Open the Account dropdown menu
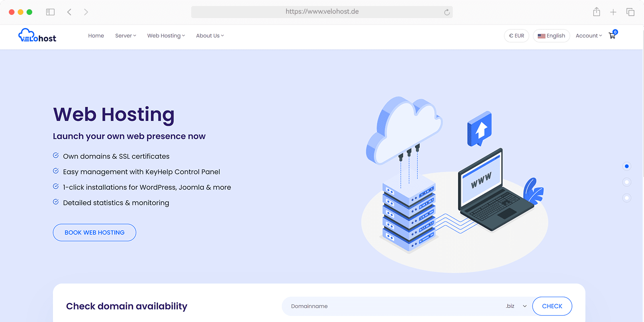Viewport: 644px width, 322px height. [588, 35]
